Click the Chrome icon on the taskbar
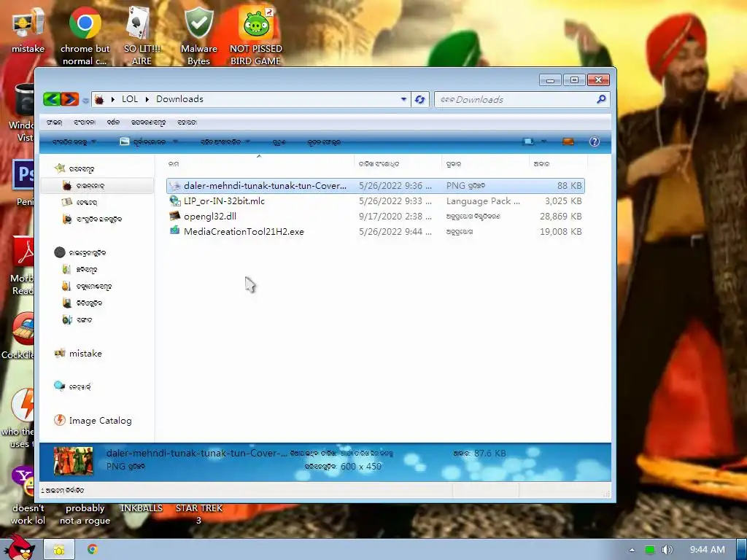The width and height of the screenshot is (747, 560). pos(93,550)
